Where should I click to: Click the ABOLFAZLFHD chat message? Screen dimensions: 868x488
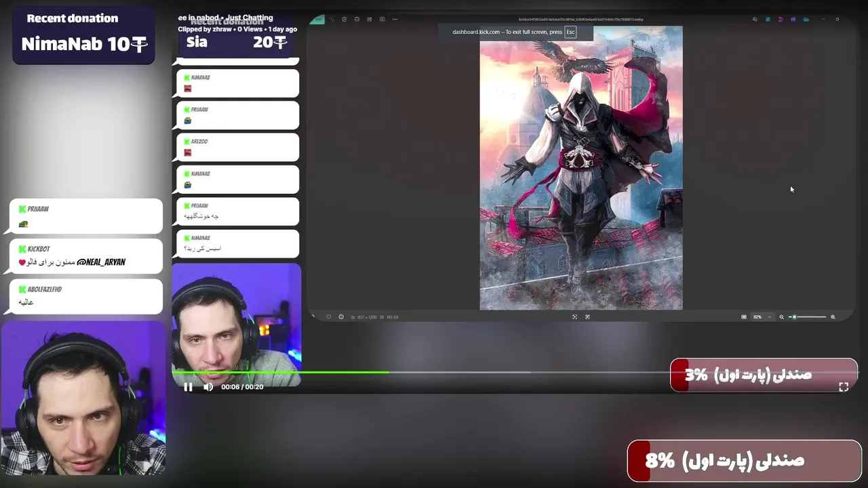point(86,296)
